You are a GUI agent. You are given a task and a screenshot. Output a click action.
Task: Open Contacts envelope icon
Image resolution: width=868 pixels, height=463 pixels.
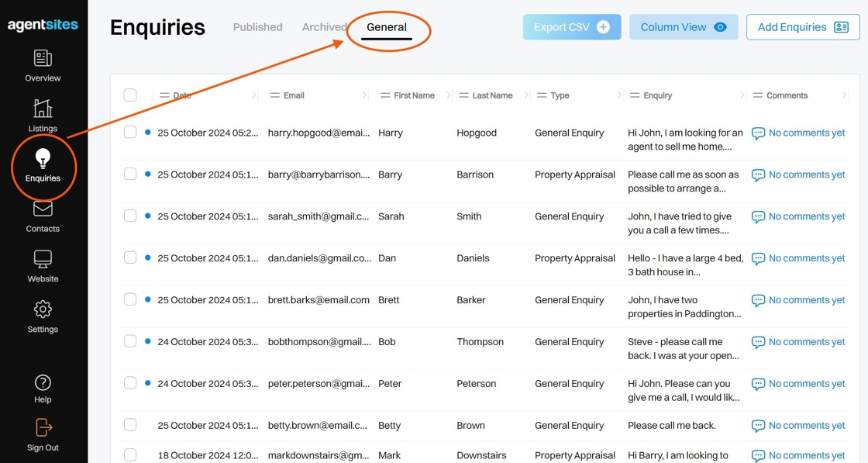pyautogui.click(x=43, y=209)
